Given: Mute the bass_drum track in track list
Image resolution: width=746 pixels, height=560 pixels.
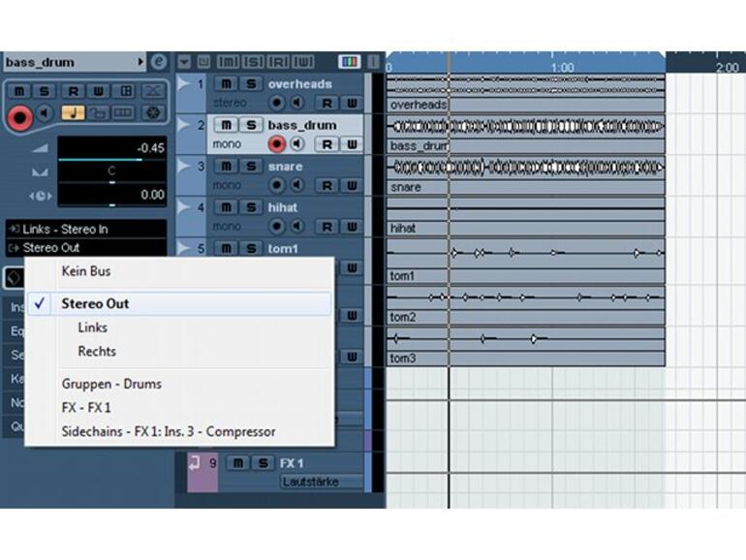Looking at the screenshot, I should (227, 125).
